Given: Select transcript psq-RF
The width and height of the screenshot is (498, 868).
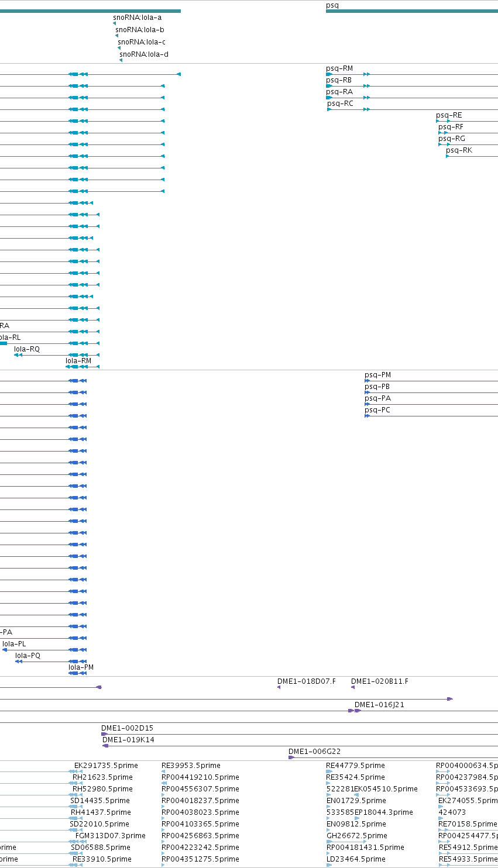Looking at the screenshot, I should click(451, 127).
